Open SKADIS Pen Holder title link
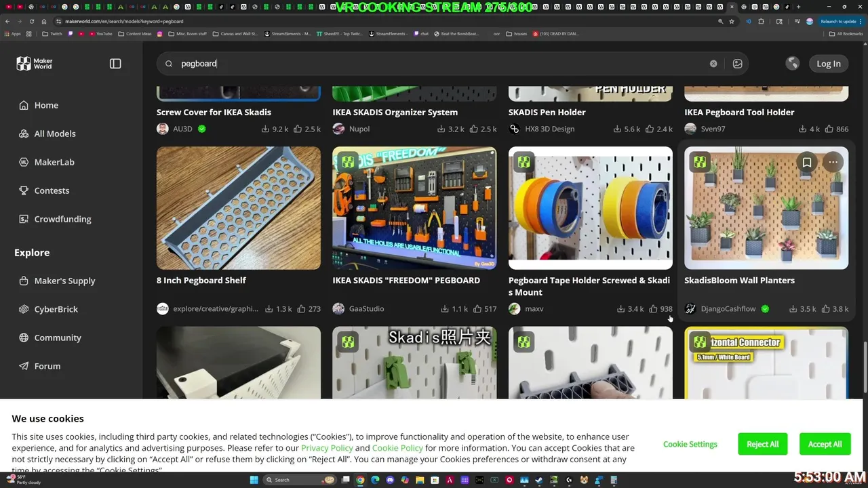This screenshot has width=868, height=488. click(547, 113)
